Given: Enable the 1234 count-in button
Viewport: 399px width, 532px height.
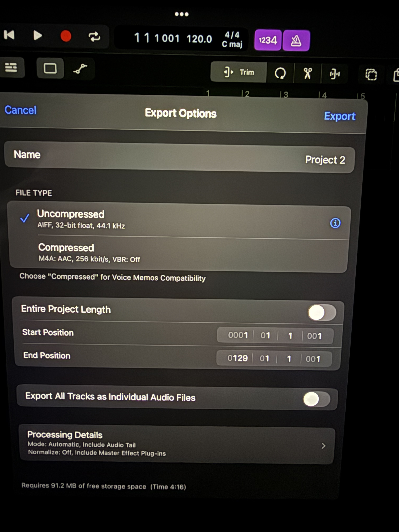Looking at the screenshot, I should tap(268, 40).
